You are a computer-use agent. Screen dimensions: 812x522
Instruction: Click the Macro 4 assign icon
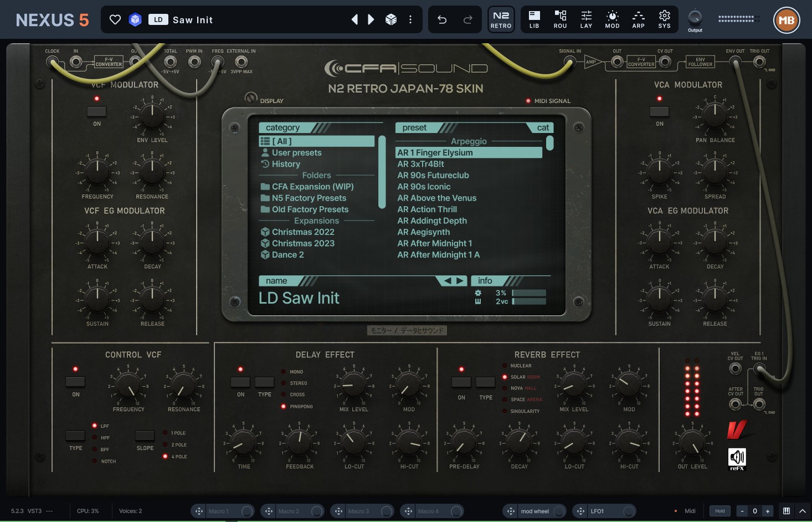click(x=408, y=511)
